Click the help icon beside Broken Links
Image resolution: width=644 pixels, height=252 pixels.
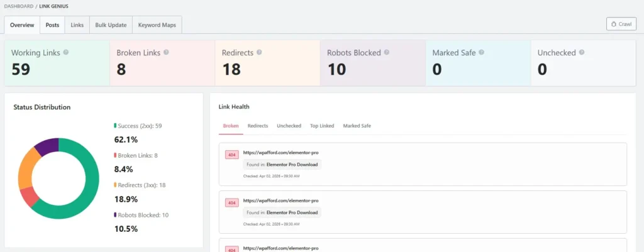[166, 53]
